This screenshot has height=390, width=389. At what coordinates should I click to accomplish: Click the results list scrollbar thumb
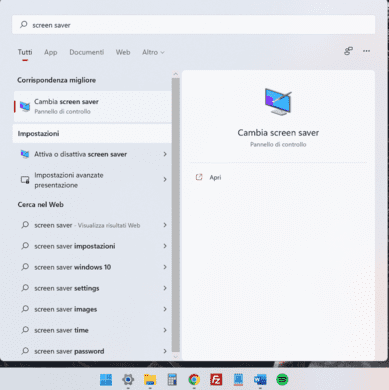click(176, 215)
